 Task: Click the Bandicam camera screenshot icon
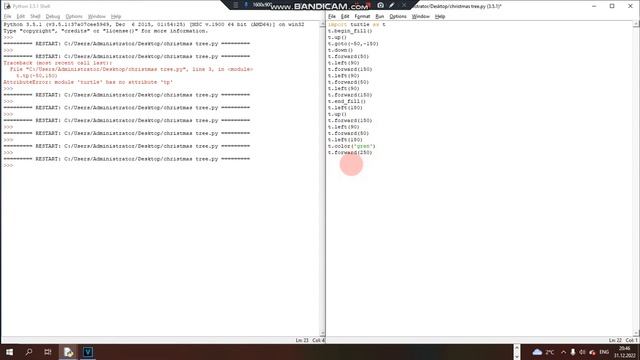pos(380,5)
